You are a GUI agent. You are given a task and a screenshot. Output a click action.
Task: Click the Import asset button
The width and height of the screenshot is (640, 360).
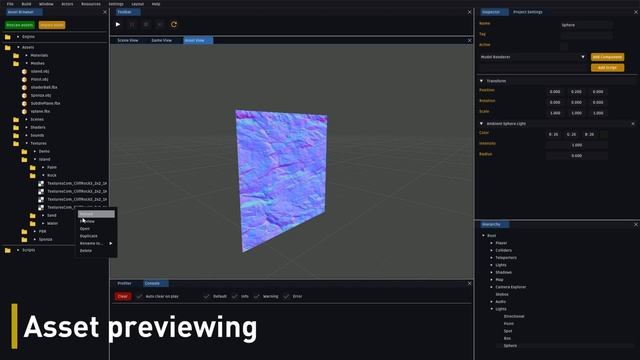point(52,25)
